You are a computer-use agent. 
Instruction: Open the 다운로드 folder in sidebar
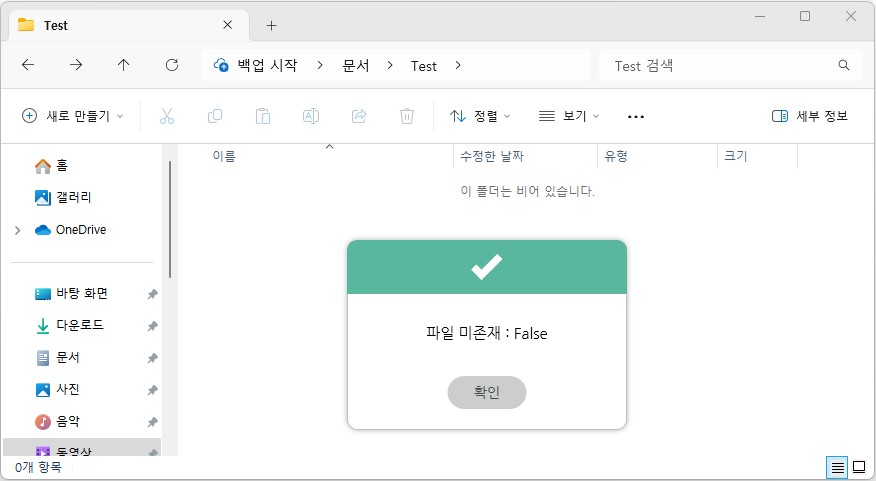coord(79,325)
